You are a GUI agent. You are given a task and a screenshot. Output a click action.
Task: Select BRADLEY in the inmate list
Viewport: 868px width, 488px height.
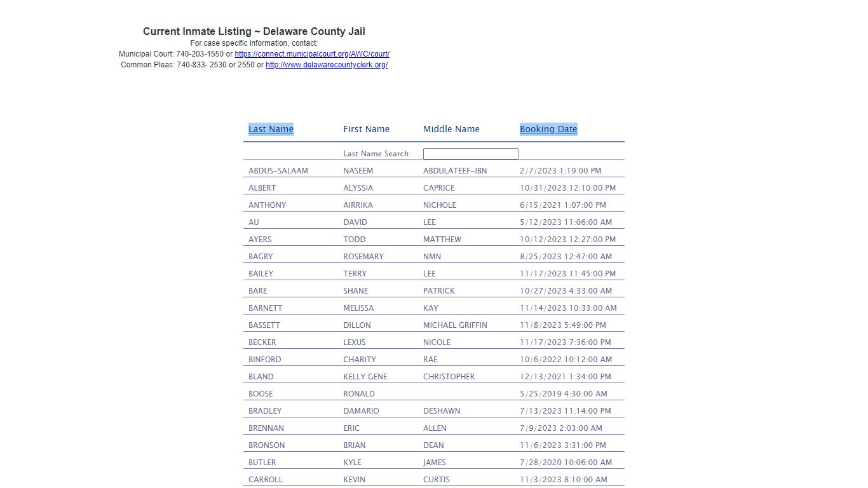(x=265, y=411)
